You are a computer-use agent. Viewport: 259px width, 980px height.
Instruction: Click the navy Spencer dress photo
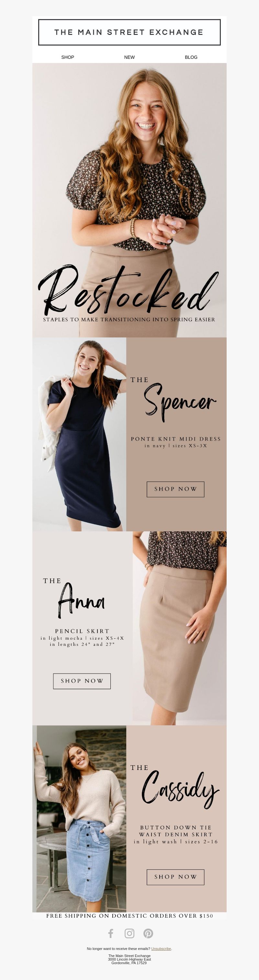pyautogui.click(x=79, y=434)
